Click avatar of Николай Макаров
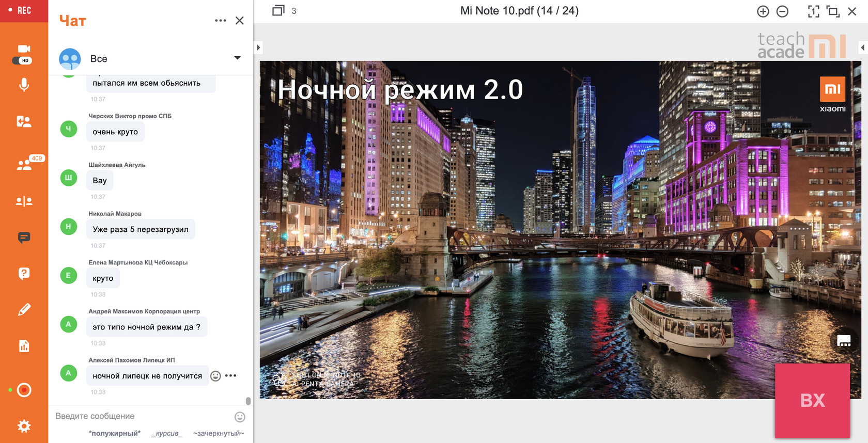Viewport: 868px width, 443px height. tap(69, 226)
